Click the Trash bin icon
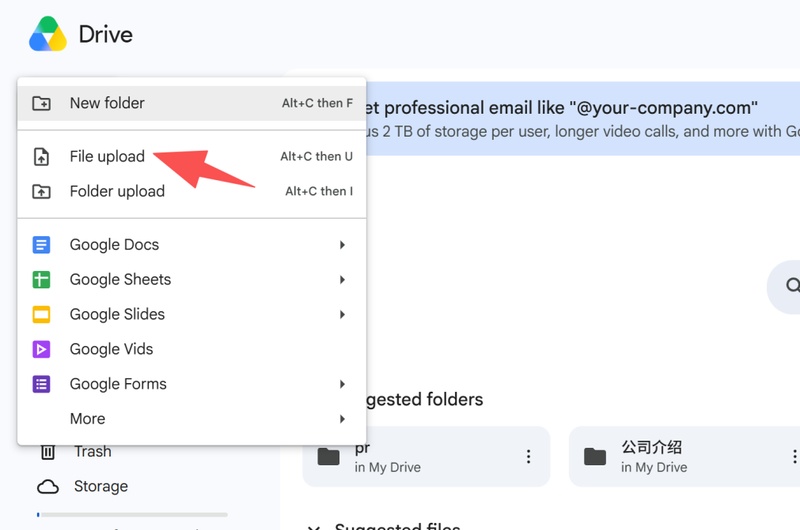 47,452
